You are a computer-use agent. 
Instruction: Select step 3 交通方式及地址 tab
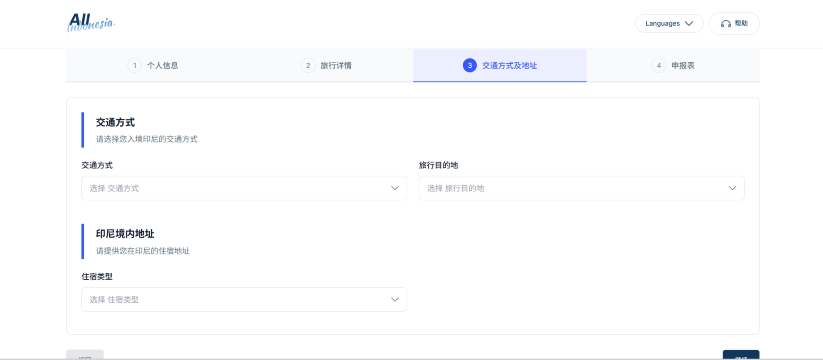pos(500,66)
